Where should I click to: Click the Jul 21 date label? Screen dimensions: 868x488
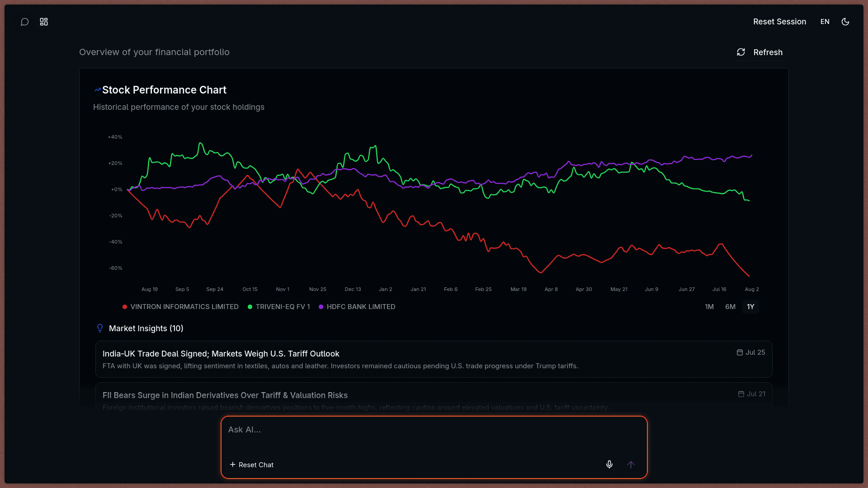756,394
